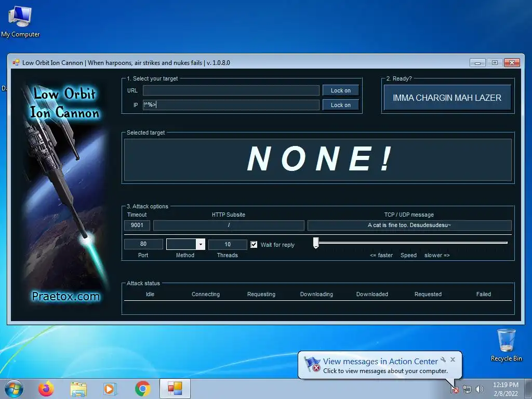Screen dimensions: 532x399
Task: Open My Computer desktop icon
Action: click(x=20, y=21)
